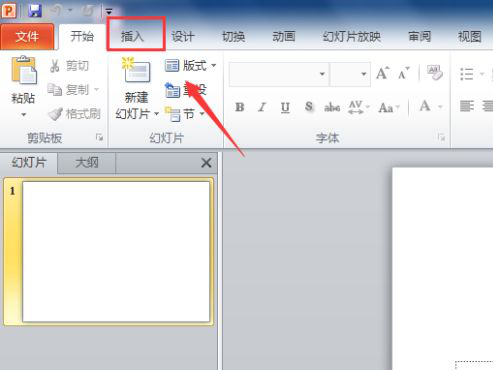Open the 审阅 (Review) tab
The width and height of the screenshot is (493, 370).
point(419,36)
